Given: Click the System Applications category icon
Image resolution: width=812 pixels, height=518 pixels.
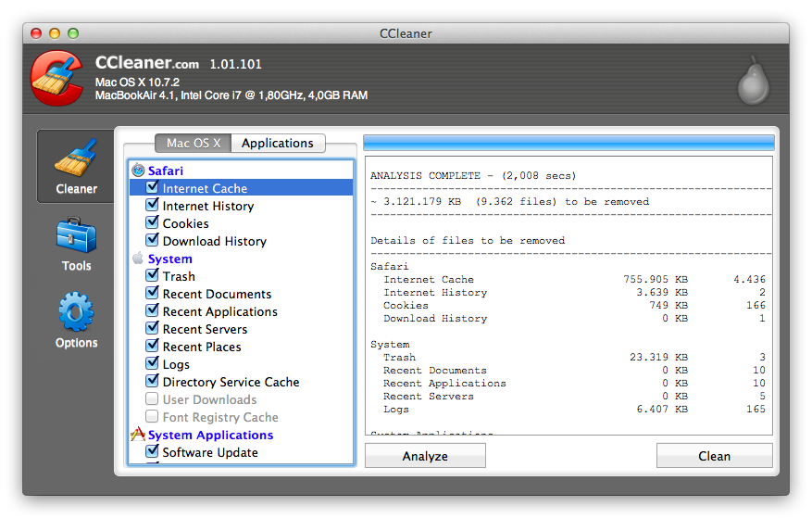Looking at the screenshot, I should 138,435.
